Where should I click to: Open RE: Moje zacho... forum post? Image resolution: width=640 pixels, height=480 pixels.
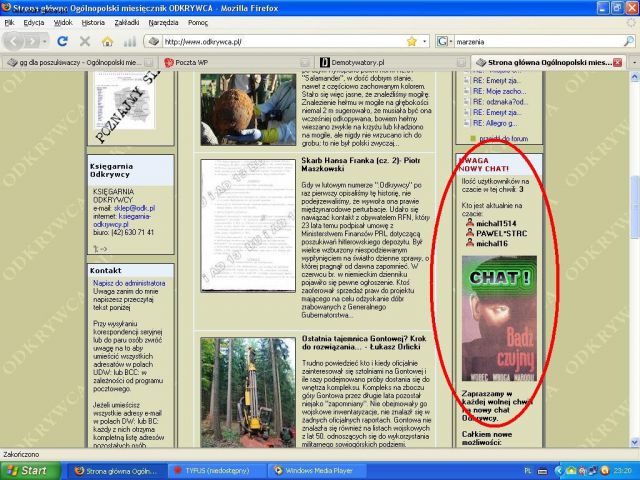[499, 91]
